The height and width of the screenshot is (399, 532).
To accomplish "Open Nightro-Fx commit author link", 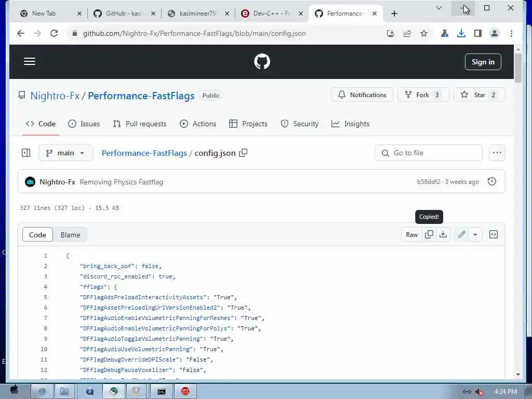I will (x=57, y=182).
